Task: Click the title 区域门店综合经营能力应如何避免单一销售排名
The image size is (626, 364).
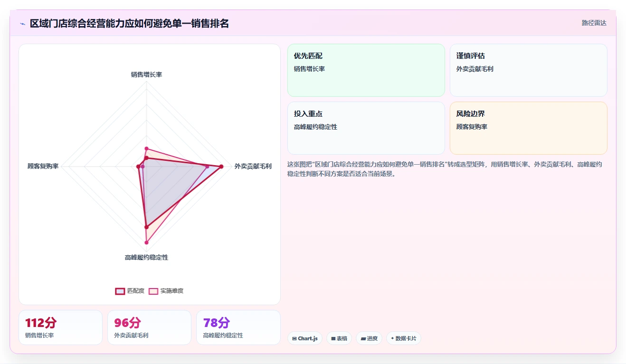Action: 129,23
